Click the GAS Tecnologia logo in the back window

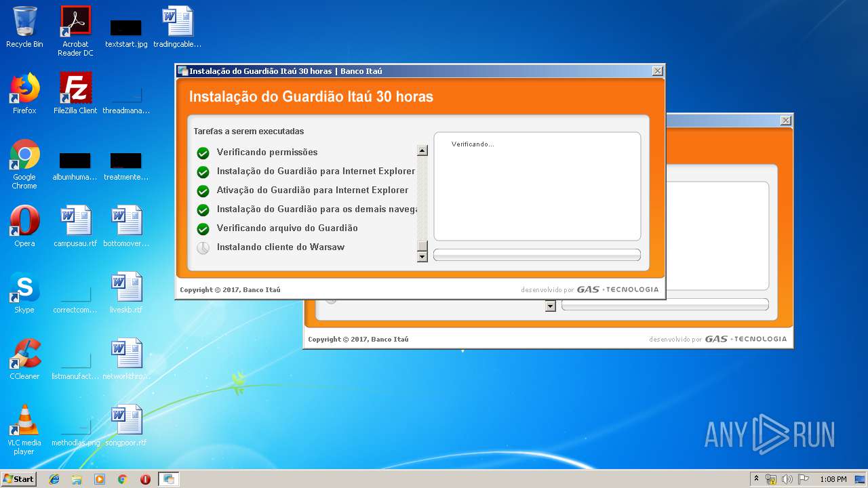(746, 339)
